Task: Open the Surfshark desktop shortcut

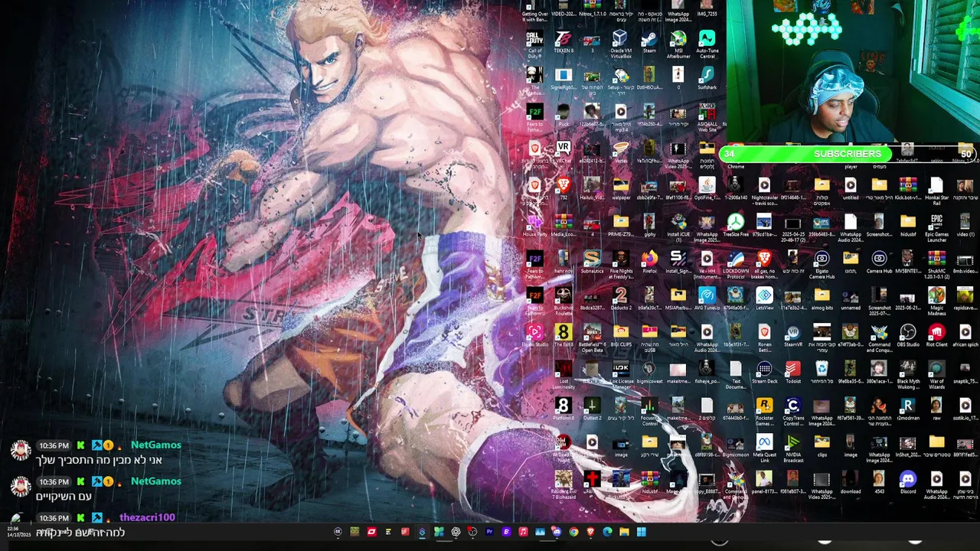Action: (707, 78)
